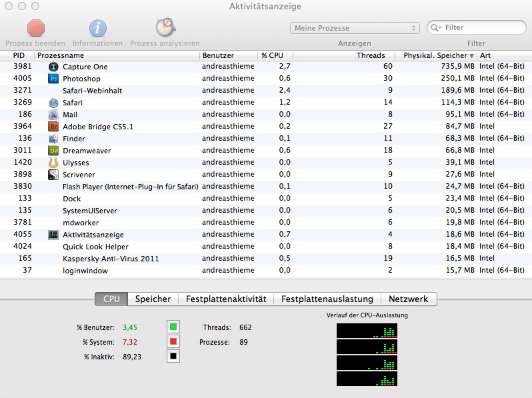
Task: Switch to the CPU tab
Action: pos(111,299)
